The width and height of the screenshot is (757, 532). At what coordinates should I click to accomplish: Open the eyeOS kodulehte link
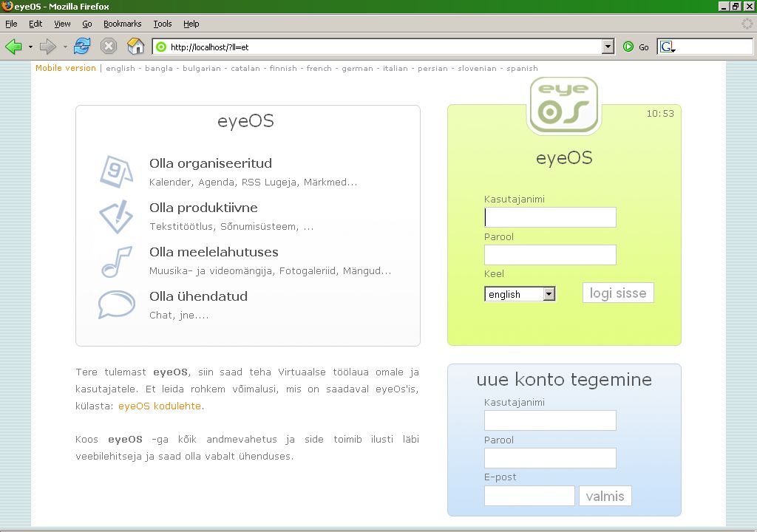(160, 406)
